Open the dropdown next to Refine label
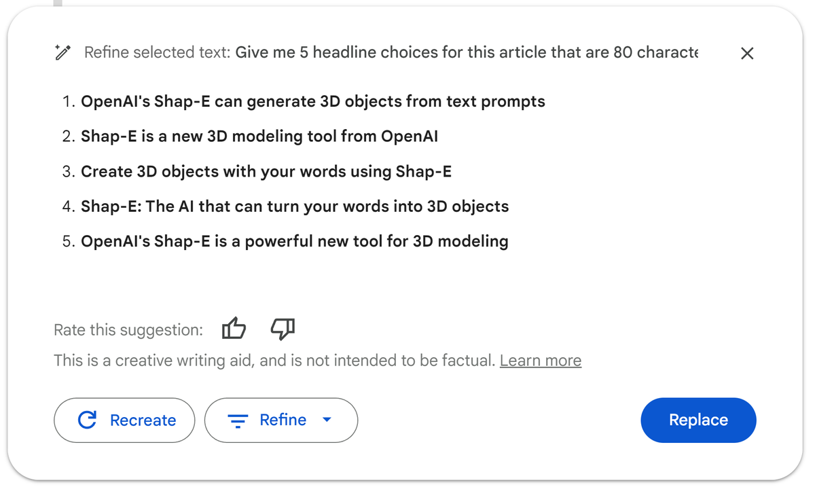The width and height of the screenshot is (815, 504). click(x=327, y=420)
